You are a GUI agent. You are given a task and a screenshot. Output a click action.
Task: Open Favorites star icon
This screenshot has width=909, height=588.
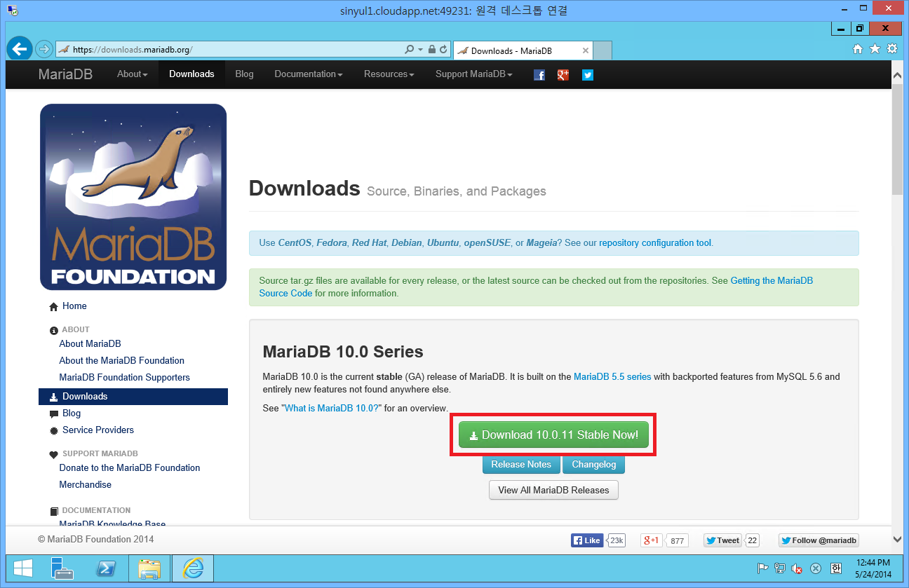[x=875, y=49]
